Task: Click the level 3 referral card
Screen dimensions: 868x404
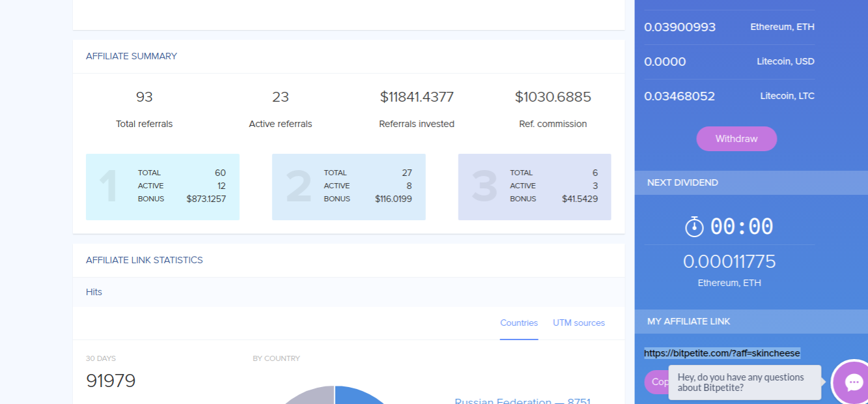Action: click(535, 187)
